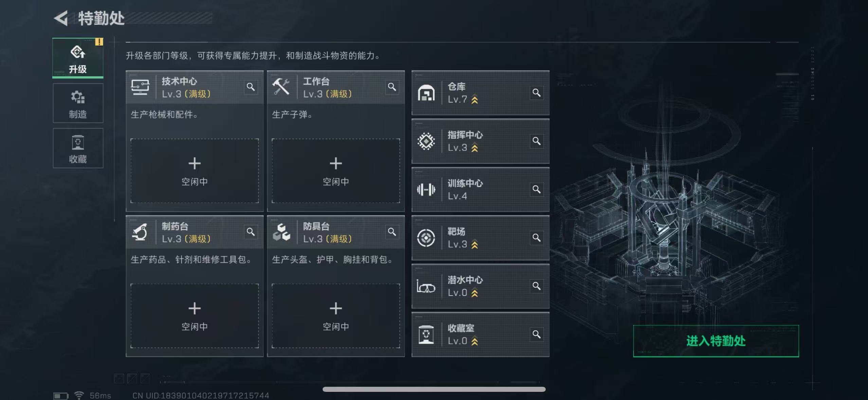Open magnifier details for 技术中心
This screenshot has width=868, height=400.
(251, 87)
